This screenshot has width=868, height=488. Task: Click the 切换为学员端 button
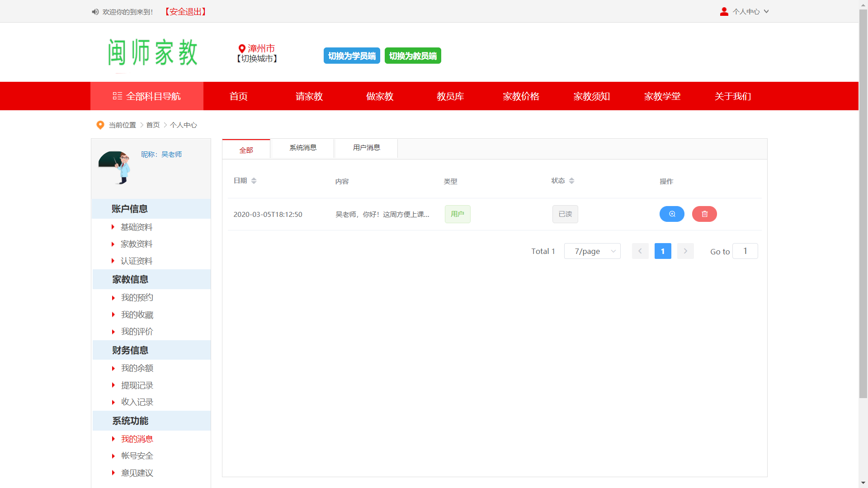[x=352, y=56]
